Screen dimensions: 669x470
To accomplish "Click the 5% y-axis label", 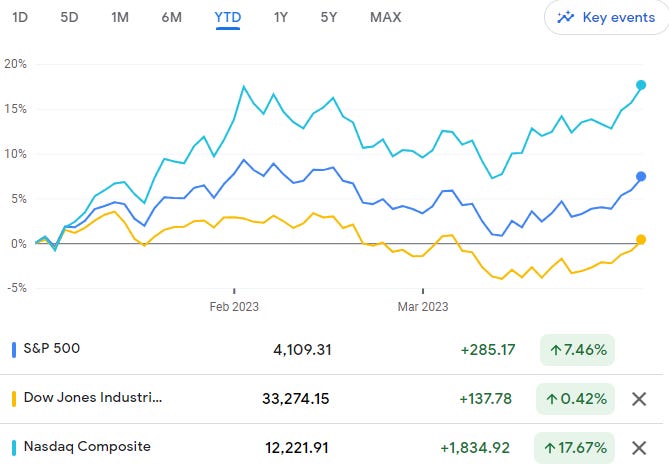I will click(x=19, y=199).
